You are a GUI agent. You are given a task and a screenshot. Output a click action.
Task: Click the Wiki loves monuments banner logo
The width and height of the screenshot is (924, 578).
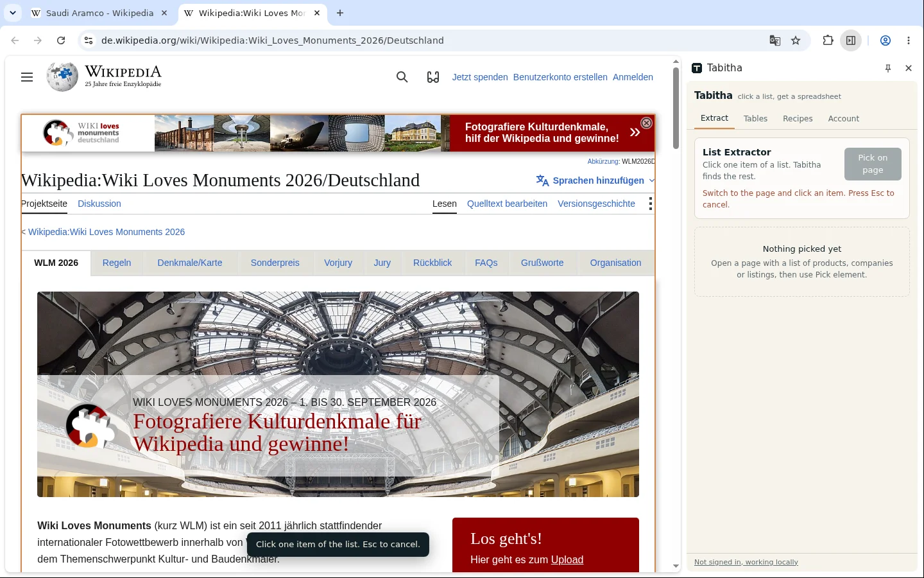(81, 133)
